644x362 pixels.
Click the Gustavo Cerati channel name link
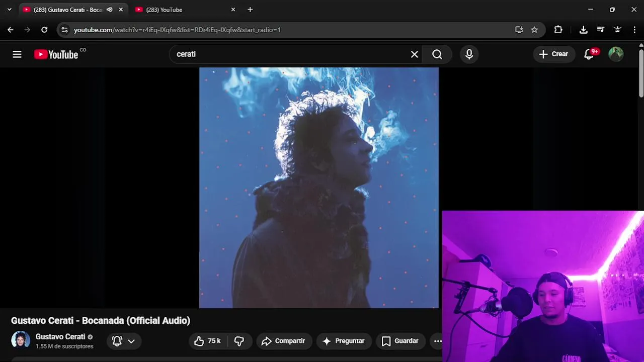click(x=60, y=337)
